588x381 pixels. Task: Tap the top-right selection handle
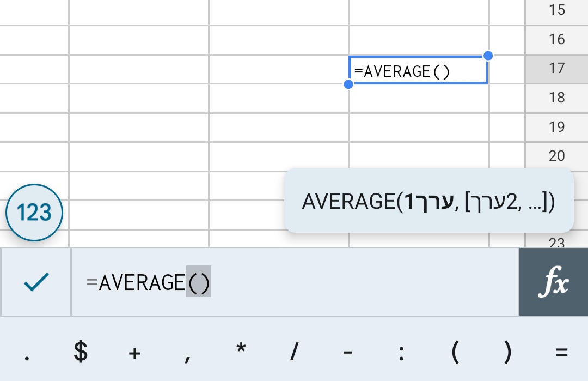[x=488, y=56]
